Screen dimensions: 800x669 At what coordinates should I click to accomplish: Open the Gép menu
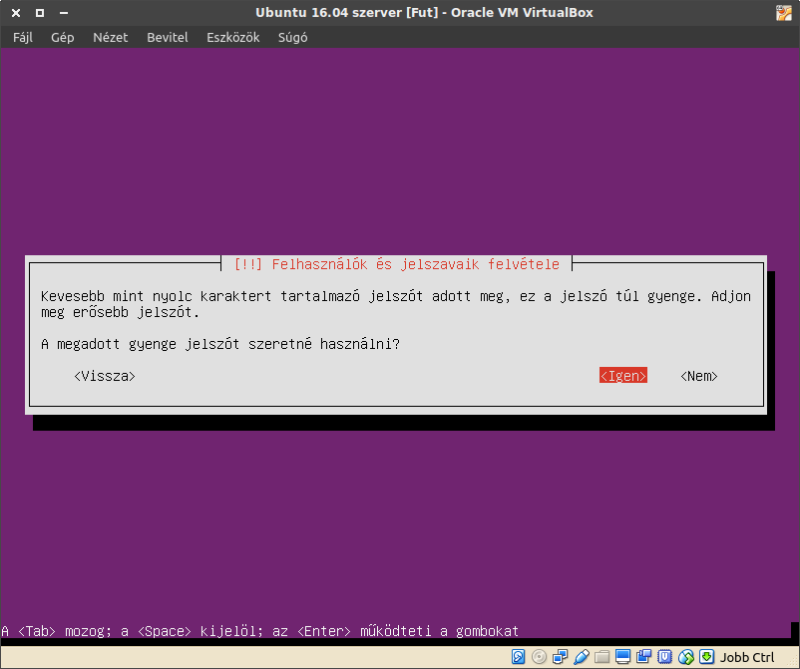click(x=62, y=37)
